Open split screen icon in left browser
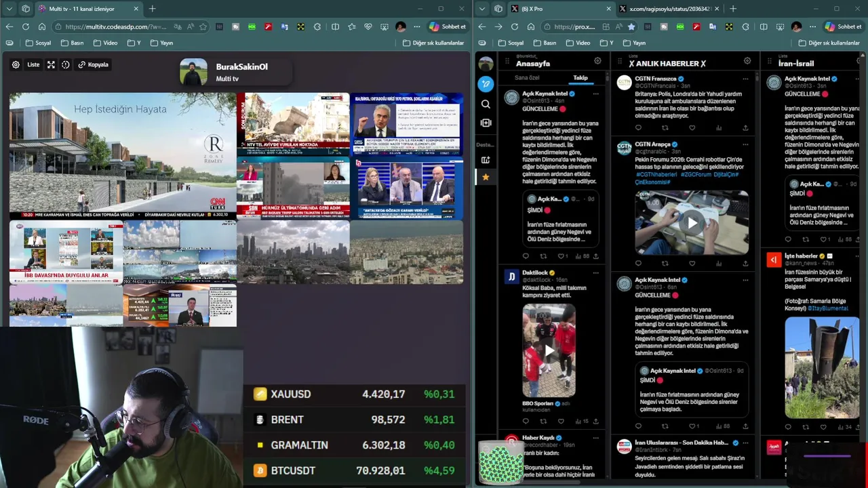The width and height of the screenshot is (868, 488). tap(335, 26)
